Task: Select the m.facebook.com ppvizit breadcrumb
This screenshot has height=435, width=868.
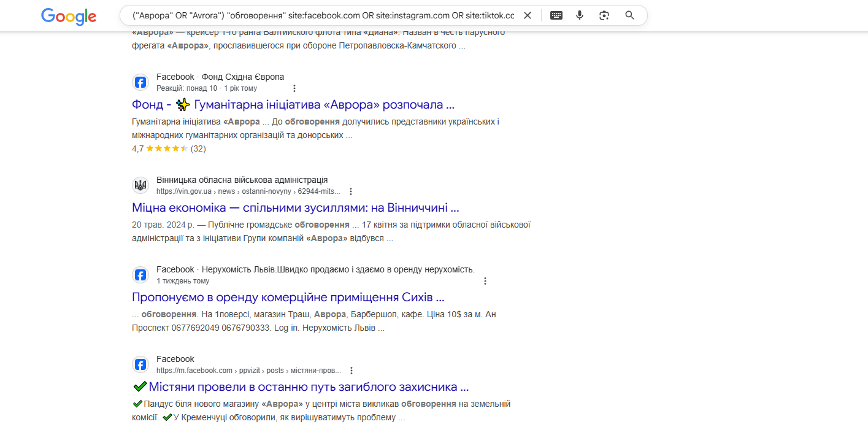Action: (x=249, y=371)
